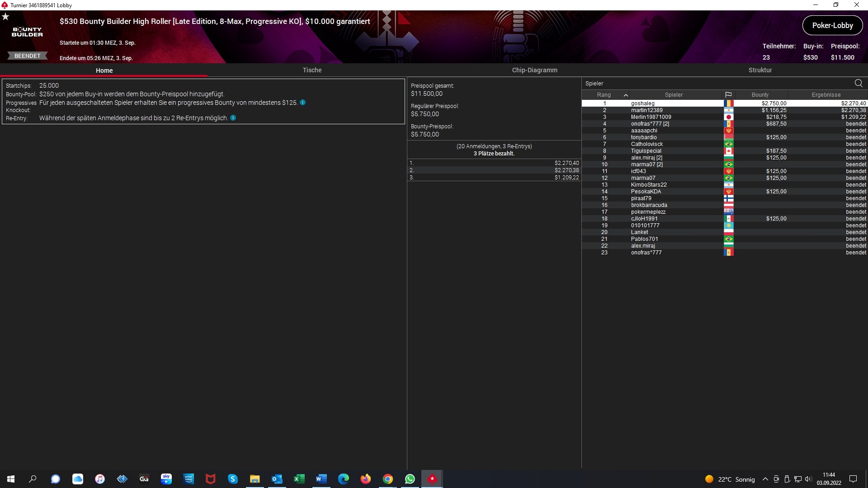The height and width of the screenshot is (488, 868).
Task: Click info icon beside Progressive Knockout text
Action: [x=303, y=103]
